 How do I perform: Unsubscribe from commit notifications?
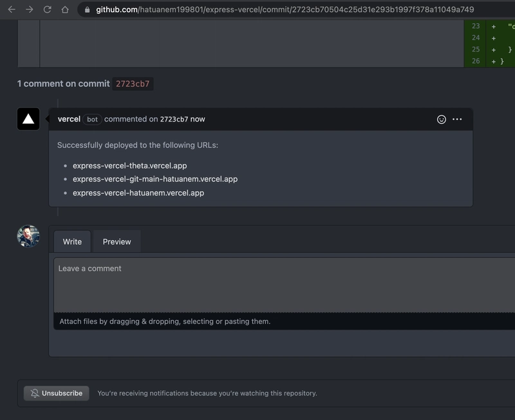click(57, 393)
